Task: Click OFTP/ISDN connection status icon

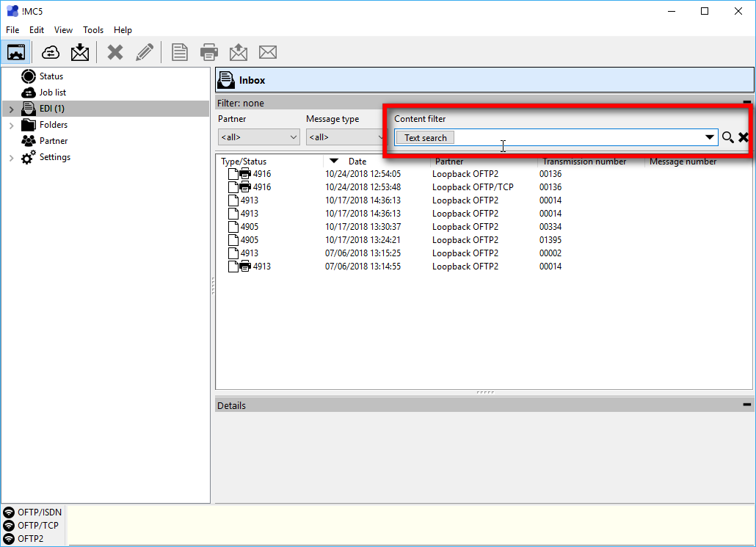Action: (x=9, y=512)
